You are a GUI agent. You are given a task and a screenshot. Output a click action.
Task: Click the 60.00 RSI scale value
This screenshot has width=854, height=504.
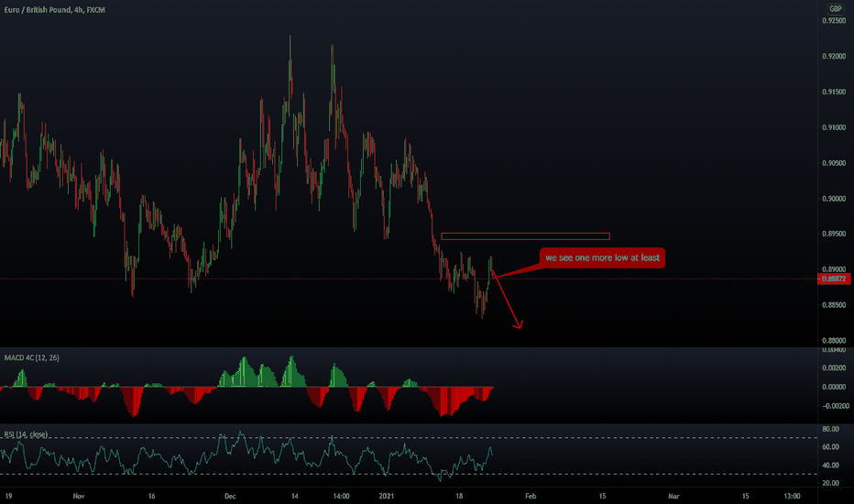(830, 447)
